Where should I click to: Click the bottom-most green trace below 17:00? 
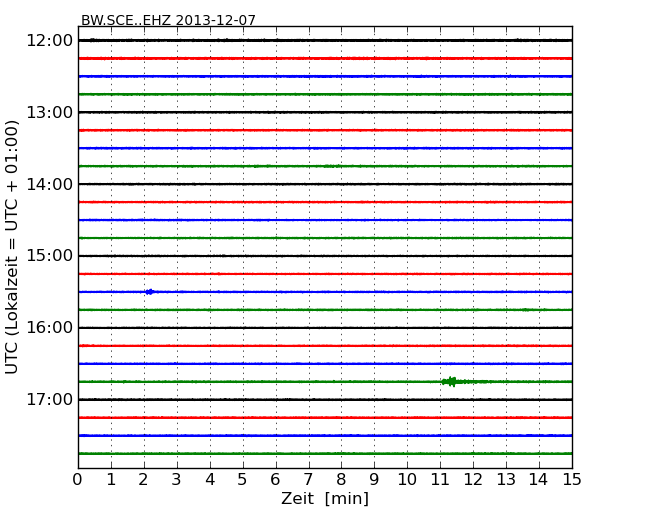click(325, 453)
